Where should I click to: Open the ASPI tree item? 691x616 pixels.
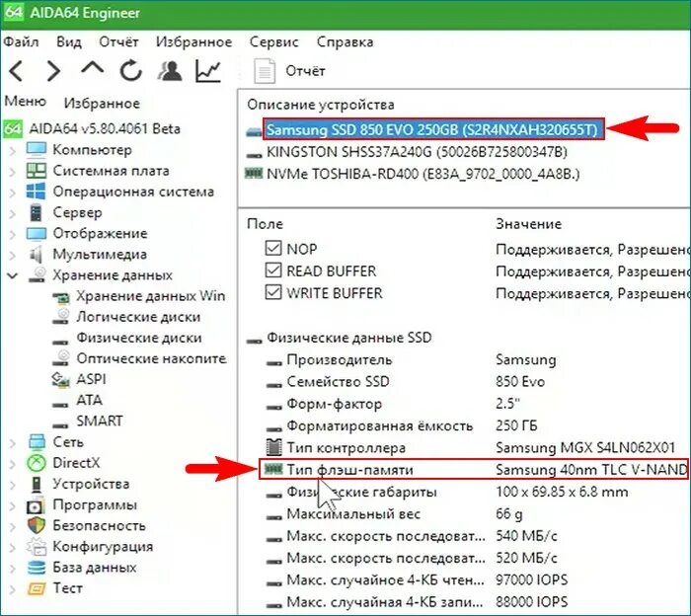pyautogui.click(x=91, y=379)
